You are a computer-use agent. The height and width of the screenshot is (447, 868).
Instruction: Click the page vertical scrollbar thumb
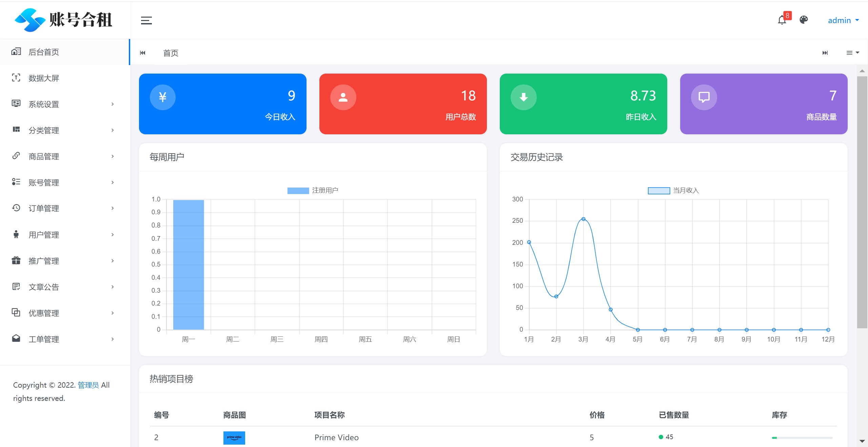point(862,202)
